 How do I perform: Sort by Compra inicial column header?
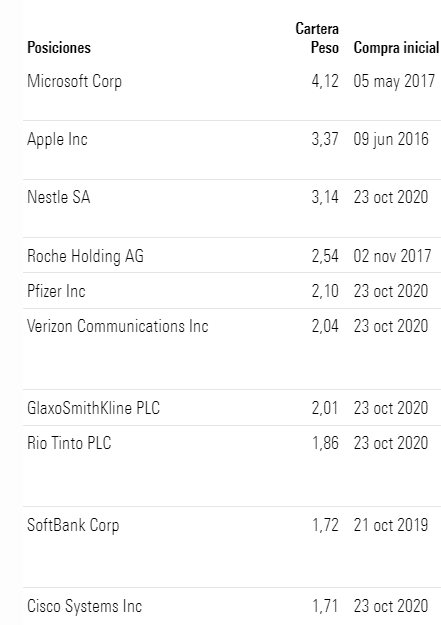pos(396,47)
